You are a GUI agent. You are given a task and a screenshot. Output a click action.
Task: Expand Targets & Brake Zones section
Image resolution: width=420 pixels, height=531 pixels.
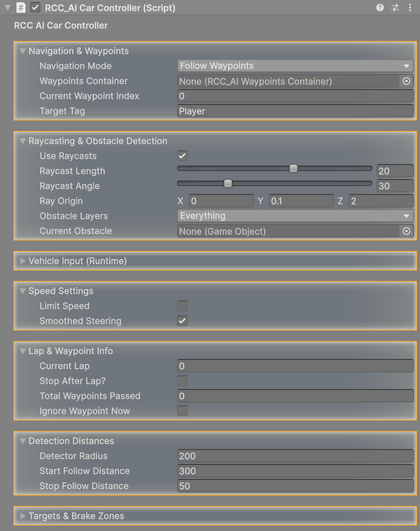tap(22, 516)
